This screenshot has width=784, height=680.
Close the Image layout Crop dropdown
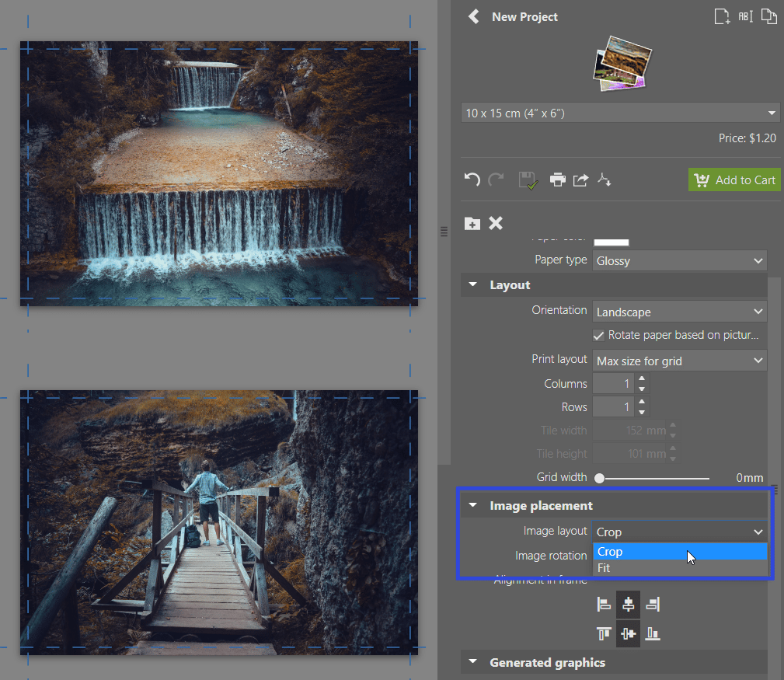click(x=680, y=532)
